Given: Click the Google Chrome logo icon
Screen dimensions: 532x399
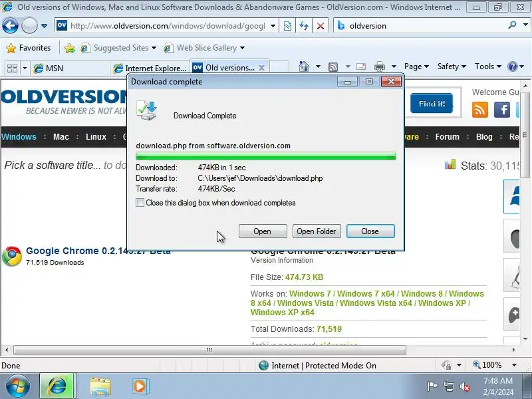Looking at the screenshot, I should pos(12,256).
